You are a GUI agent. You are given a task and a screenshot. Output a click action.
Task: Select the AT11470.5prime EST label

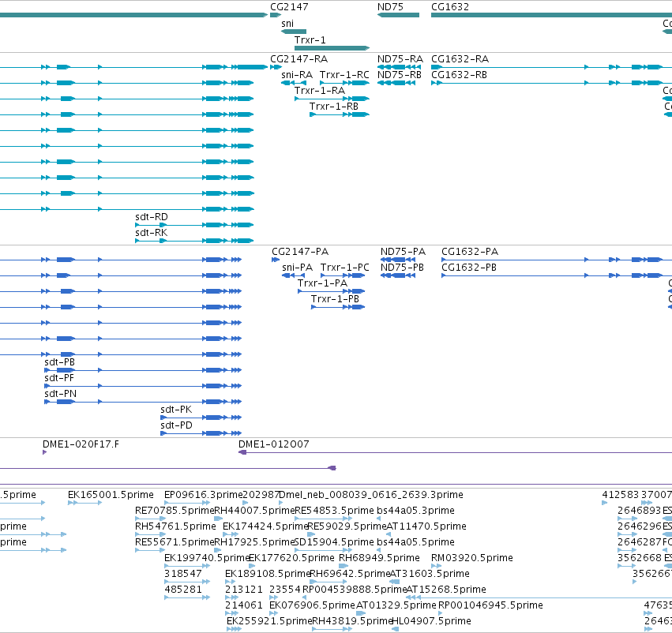click(x=426, y=526)
